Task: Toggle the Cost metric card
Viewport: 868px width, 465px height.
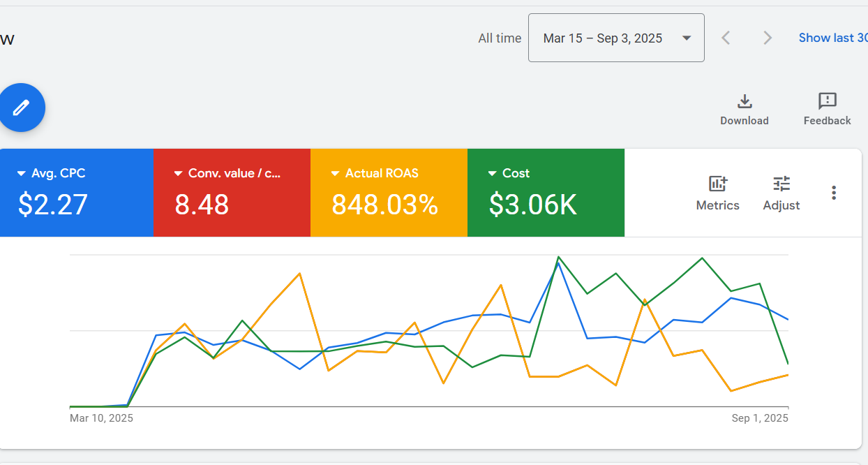Action: 546,193
